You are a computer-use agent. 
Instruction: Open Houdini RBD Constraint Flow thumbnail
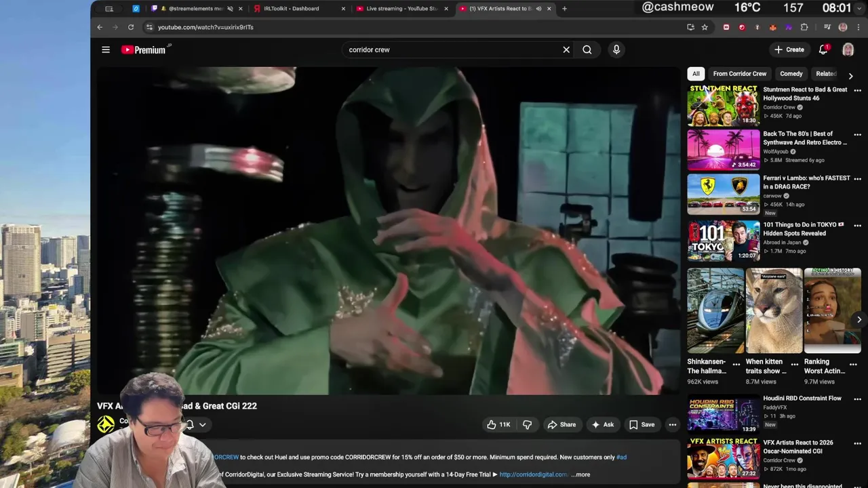[723, 414]
